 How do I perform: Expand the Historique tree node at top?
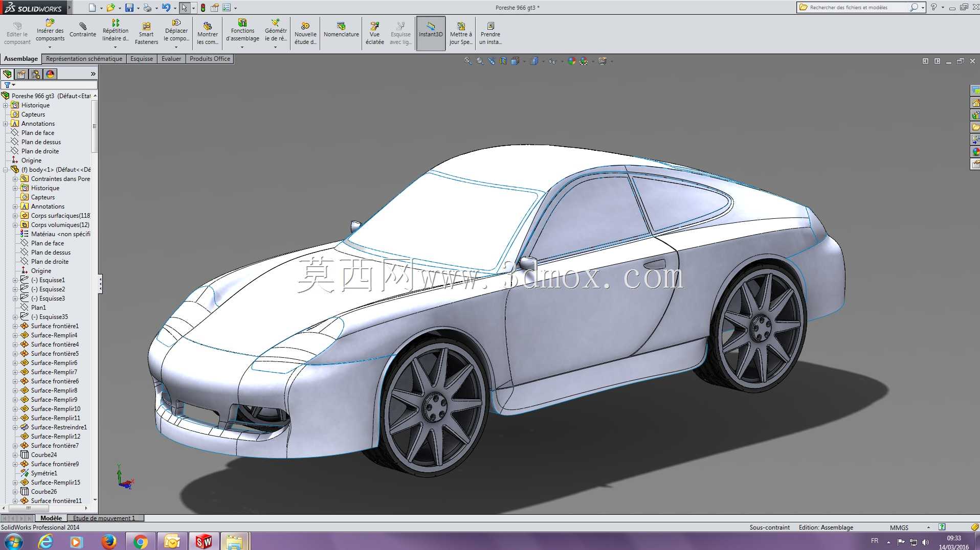6,105
